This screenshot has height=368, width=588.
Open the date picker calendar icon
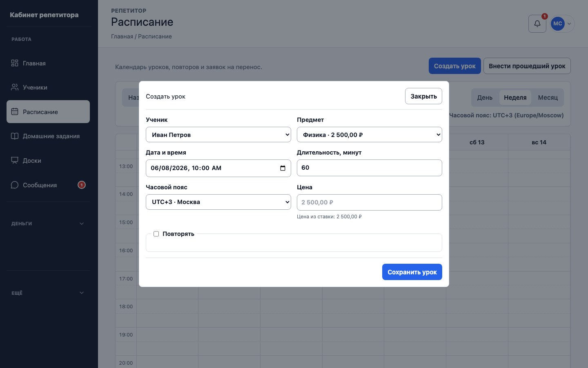point(283,168)
